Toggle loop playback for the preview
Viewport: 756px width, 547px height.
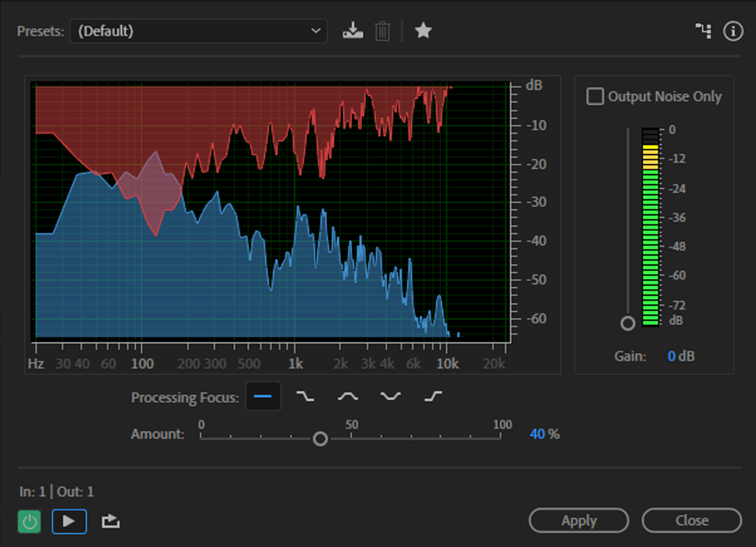point(111,521)
